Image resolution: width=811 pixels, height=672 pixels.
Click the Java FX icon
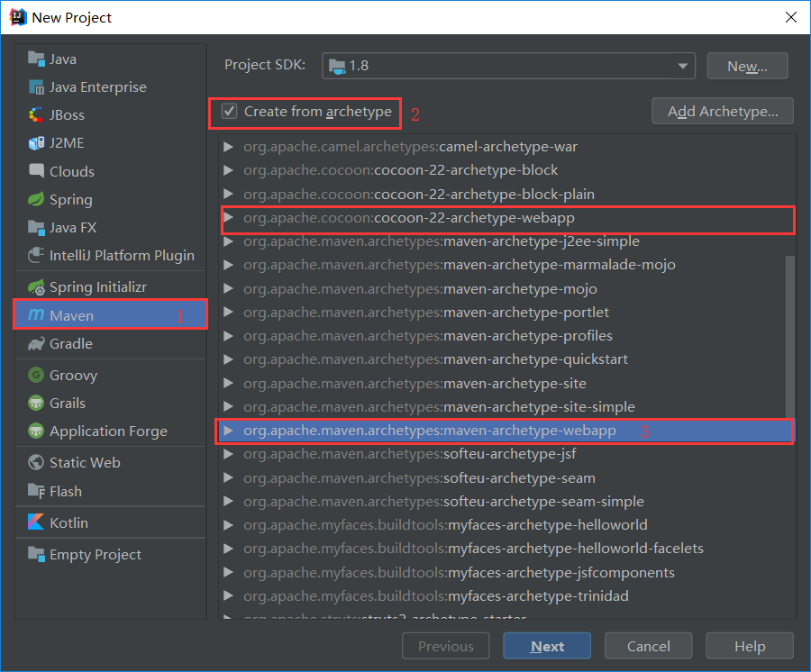[36, 227]
